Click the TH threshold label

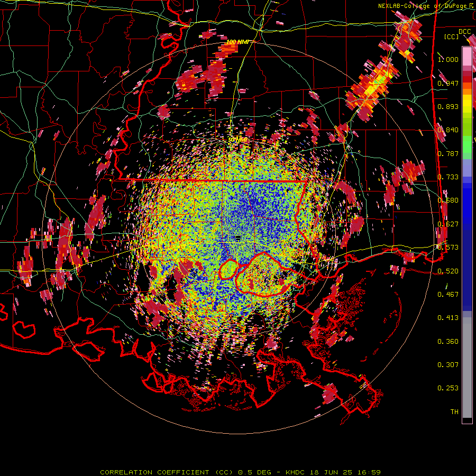pyautogui.click(x=454, y=412)
